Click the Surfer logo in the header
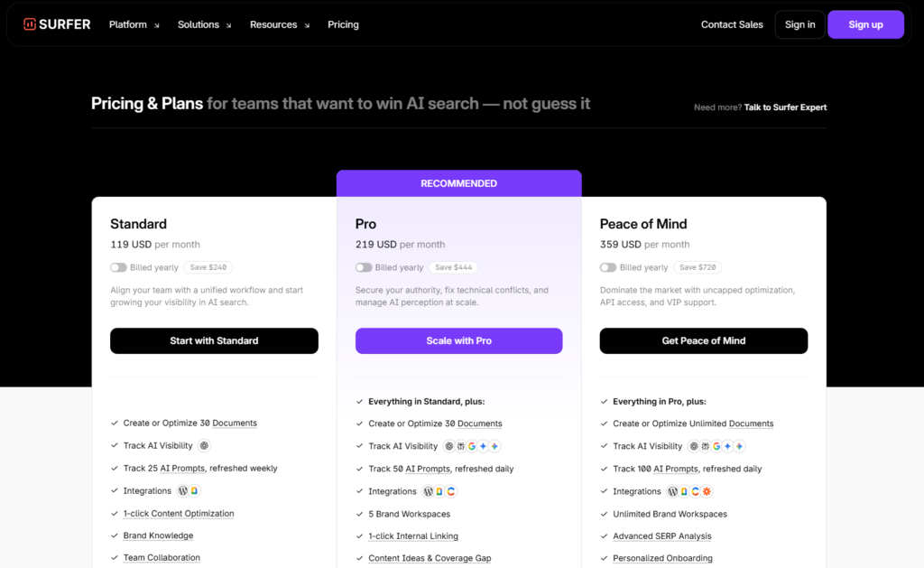 [x=57, y=24]
